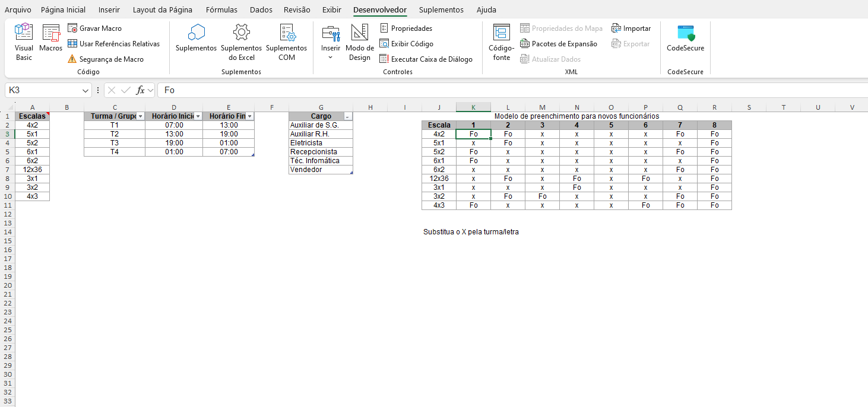Open the Visual Basic editor
The width and height of the screenshot is (868, 407).
pyautogui.click(x=24, y=42)
